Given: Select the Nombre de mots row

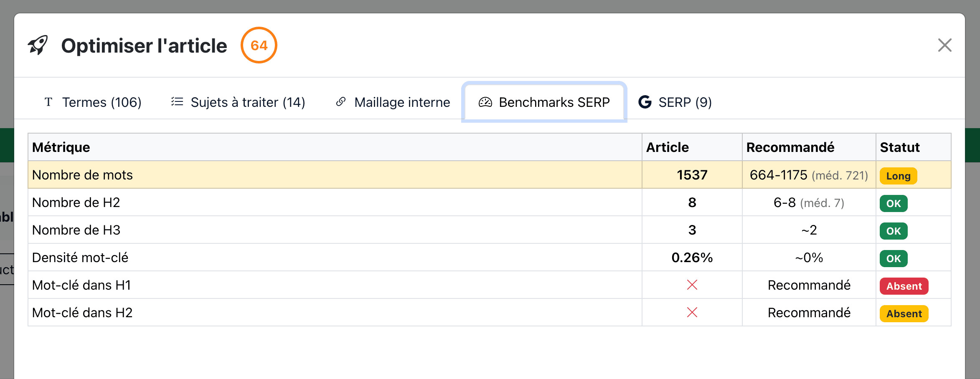Looking at the screenshot, I should click(x=334, y=175).
